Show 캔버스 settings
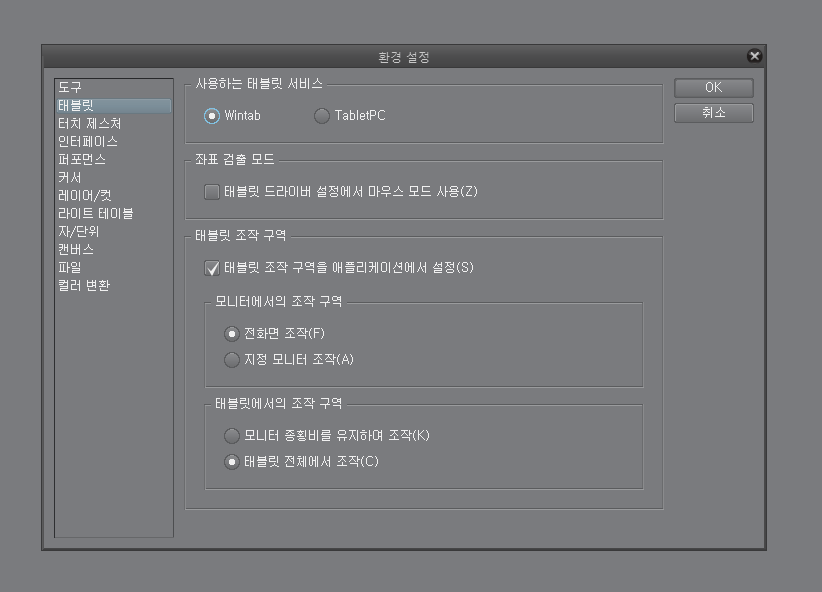 114,249
